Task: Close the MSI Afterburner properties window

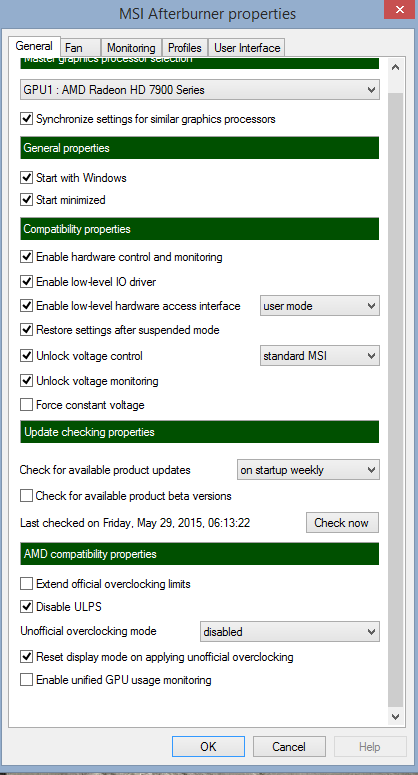Action: (401, 10)
